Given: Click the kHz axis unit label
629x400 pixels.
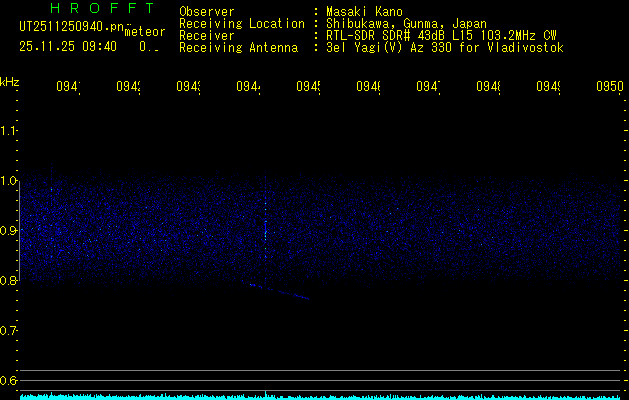Looking at the screenshot, I should click(9, 81).
